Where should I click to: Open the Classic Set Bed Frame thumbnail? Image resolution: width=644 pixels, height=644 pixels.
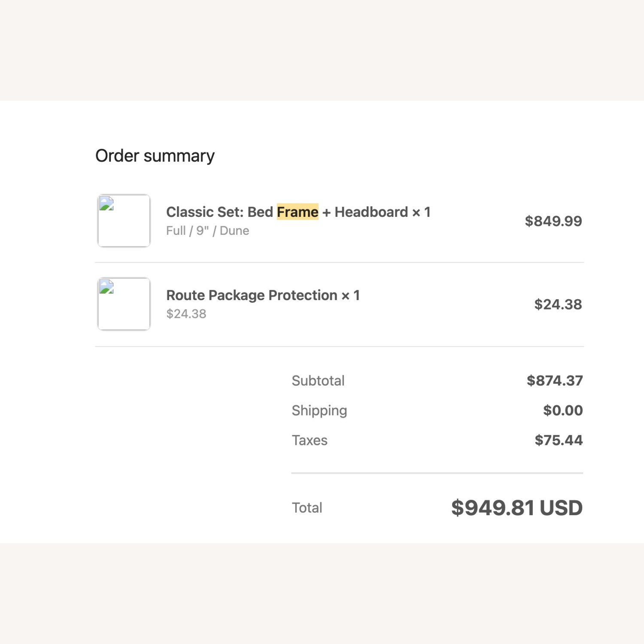(124, 221)
